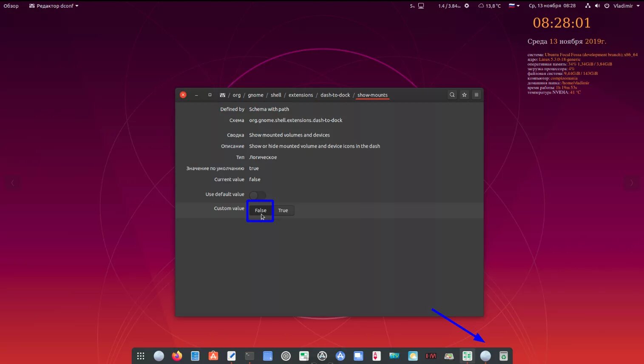This screenshot has width=644, height=364.
Task: Open the keyboard layout flag menu
Action: pyautogui.click(x=514, y=6)
